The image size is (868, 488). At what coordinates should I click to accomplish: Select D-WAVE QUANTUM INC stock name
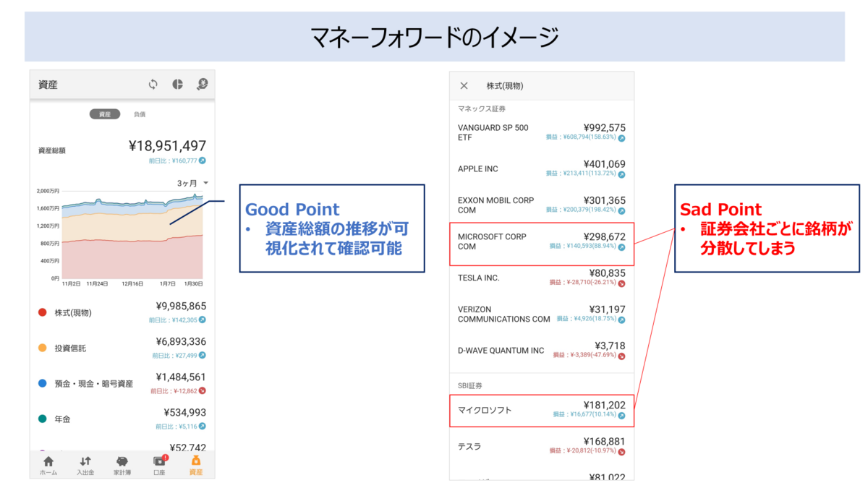pyautogui.click(x=501, y=351)
